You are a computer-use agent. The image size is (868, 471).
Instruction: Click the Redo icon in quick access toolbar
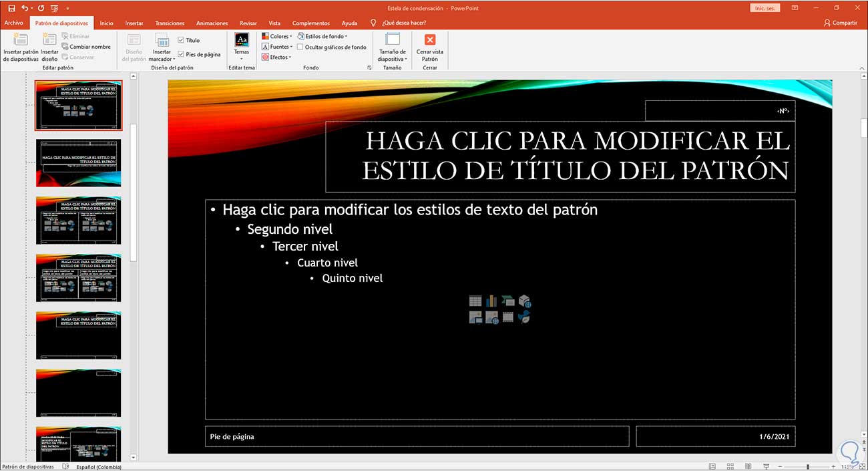pyautogui.click(x=41, y=8)
